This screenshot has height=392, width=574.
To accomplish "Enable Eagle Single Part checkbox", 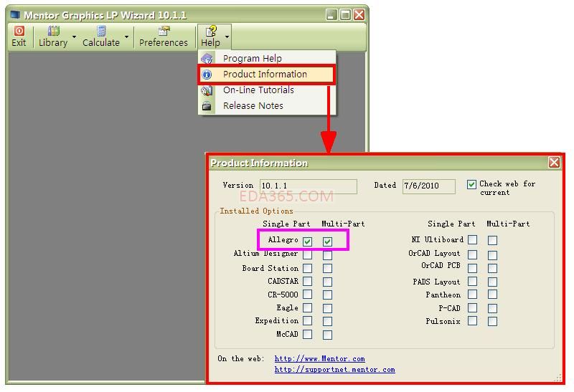I will (308, 308).
